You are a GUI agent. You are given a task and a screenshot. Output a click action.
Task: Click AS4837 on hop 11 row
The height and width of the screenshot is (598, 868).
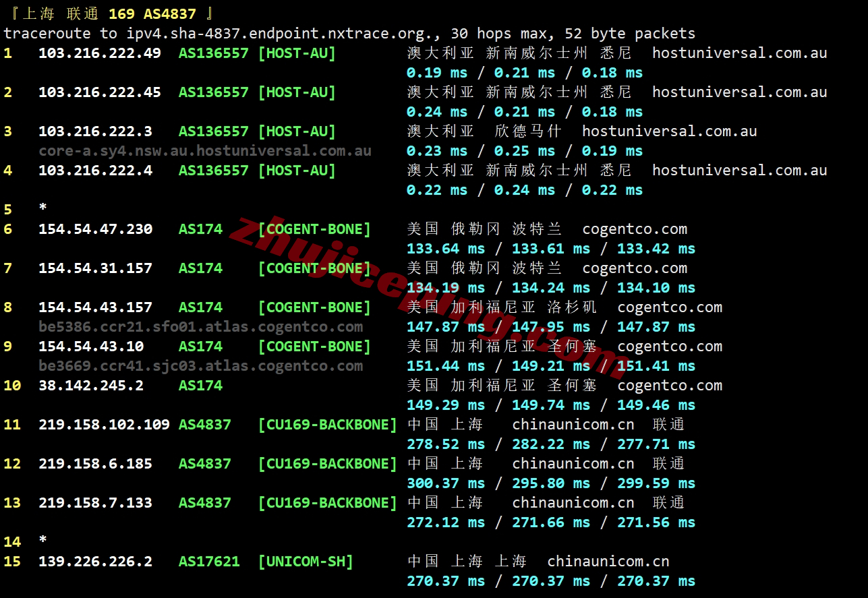click(205, 425)
